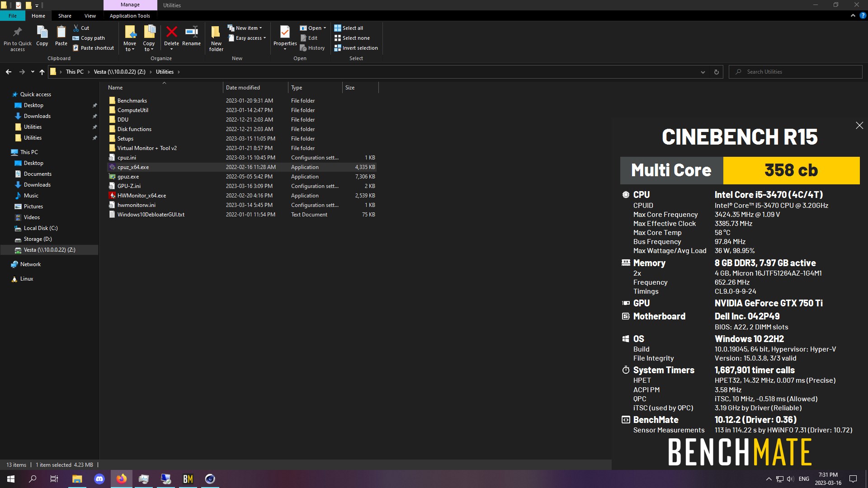Refresh the Utilities folder view
Viewport: 868px width, 488px height.
(x=716, y=72)
